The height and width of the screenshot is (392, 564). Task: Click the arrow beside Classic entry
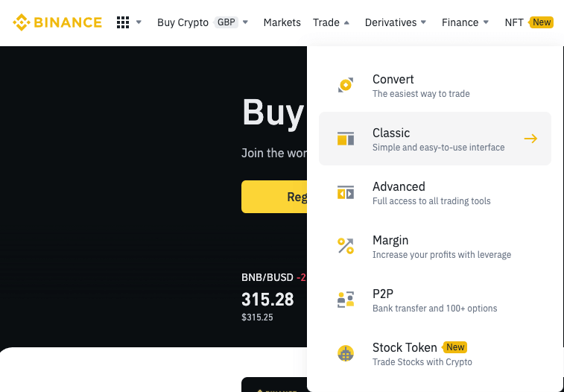tap(530, 139)
